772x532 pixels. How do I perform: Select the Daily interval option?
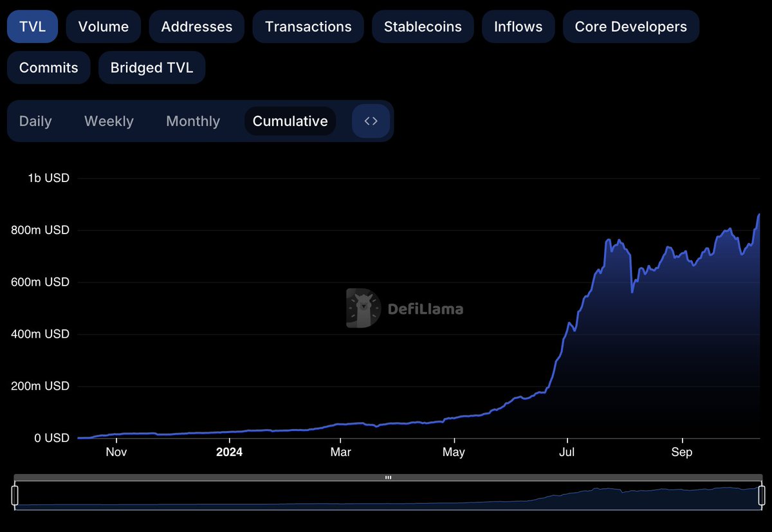pyautogui.click(x=35, y=121)
